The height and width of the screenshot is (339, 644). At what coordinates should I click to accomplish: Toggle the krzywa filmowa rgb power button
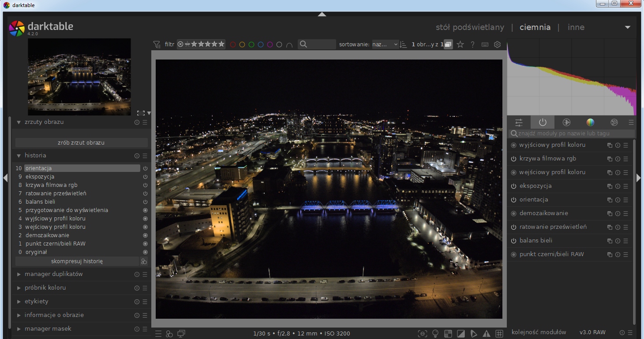point(513,159)
